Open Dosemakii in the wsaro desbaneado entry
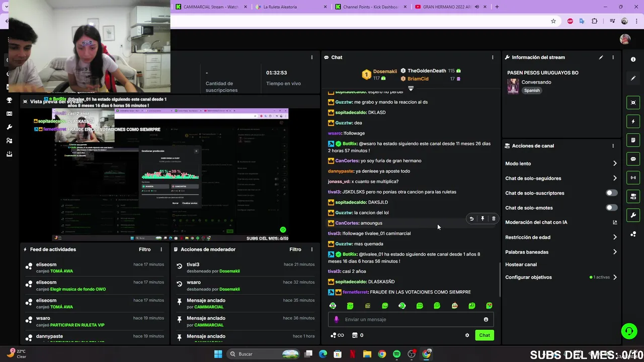 pos(229,289)
